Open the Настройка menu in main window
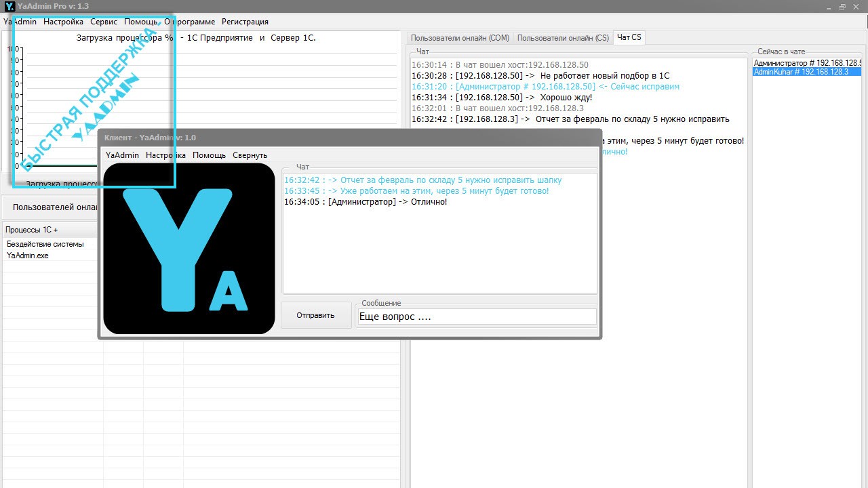The width and height of the screenshot is (868, 488). pyautogui.click(x=63, y=22)
